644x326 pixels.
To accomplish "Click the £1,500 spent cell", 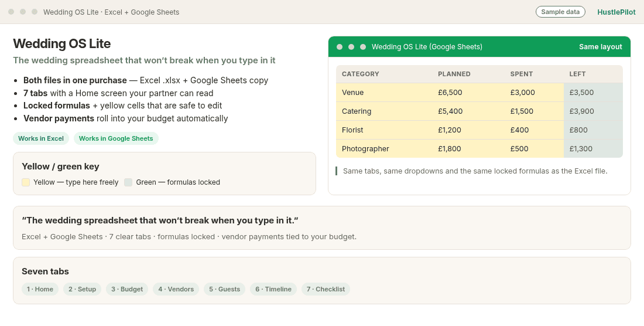I will tap(535, 111).
